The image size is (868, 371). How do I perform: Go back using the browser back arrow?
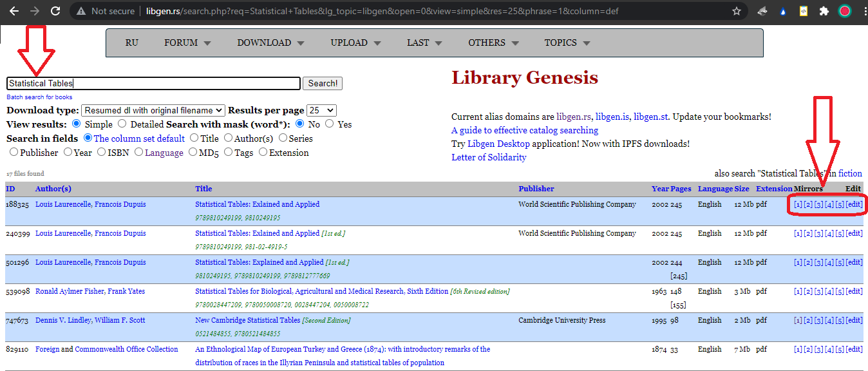(14, 11)
